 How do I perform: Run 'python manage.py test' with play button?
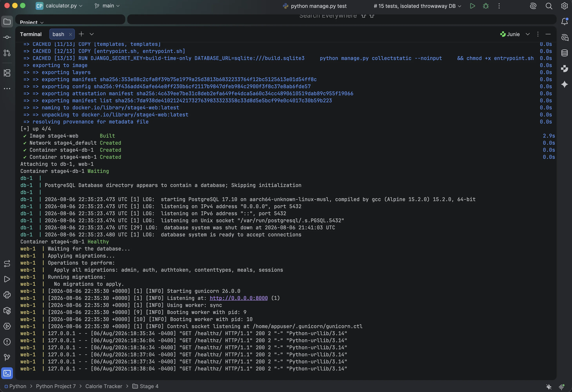coord(472,6)
